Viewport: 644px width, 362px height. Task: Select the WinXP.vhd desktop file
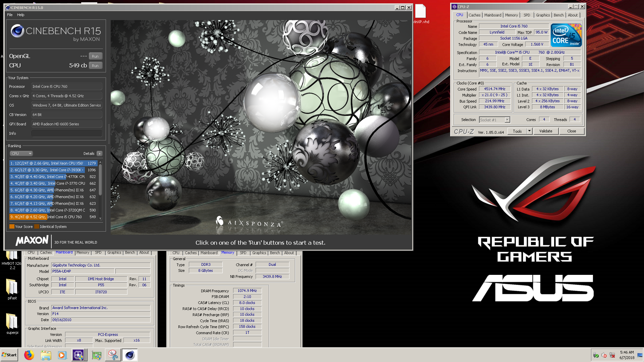[421, 14]
